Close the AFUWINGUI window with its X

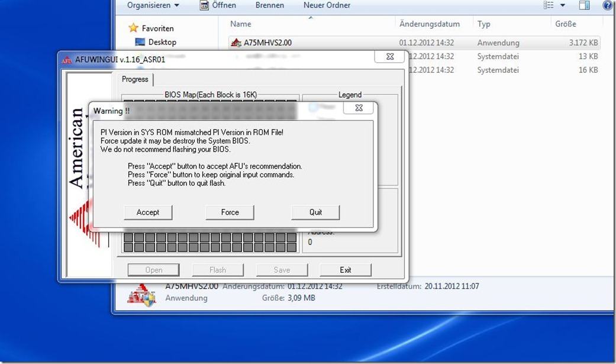[390, 57]
